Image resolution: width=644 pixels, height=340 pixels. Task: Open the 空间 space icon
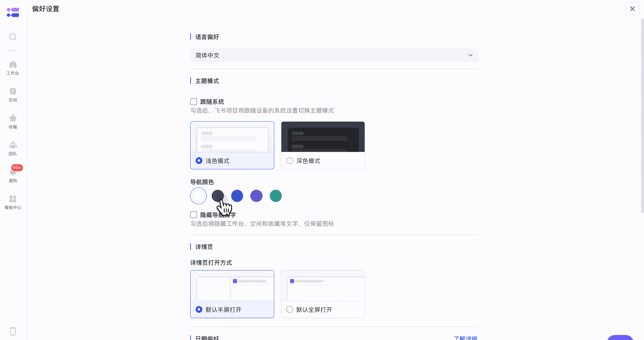13,91
